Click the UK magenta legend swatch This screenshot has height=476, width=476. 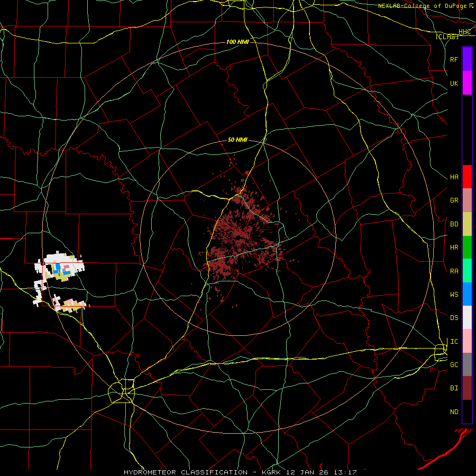[x=467, y=83]
